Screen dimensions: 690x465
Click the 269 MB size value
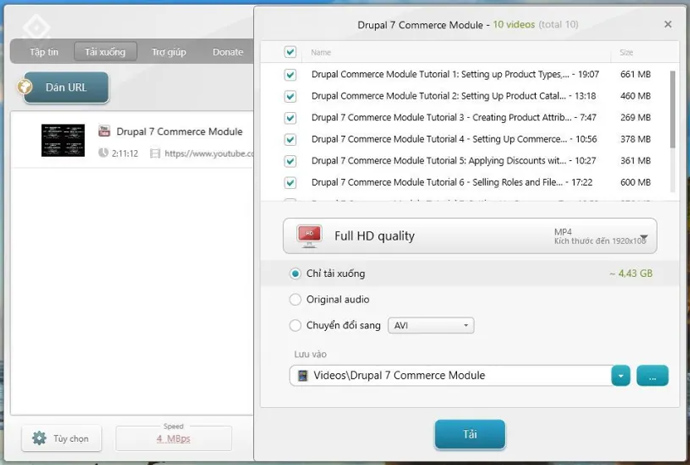click(x=635, y=117)
